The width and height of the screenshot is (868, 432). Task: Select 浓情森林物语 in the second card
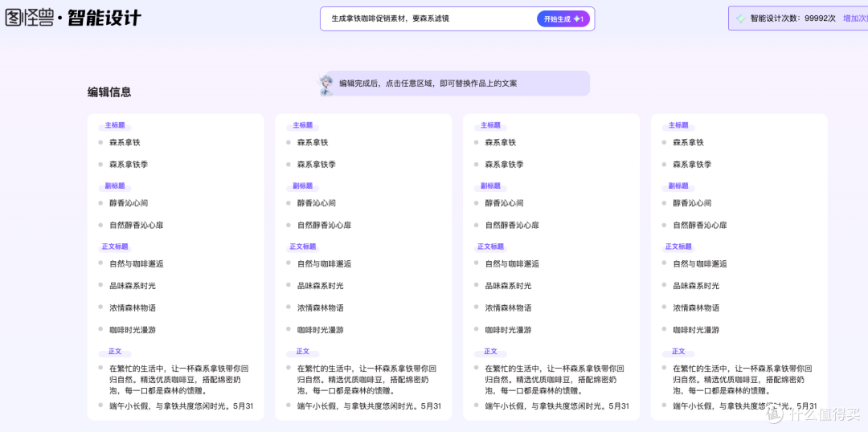click(x=320, y=308)
